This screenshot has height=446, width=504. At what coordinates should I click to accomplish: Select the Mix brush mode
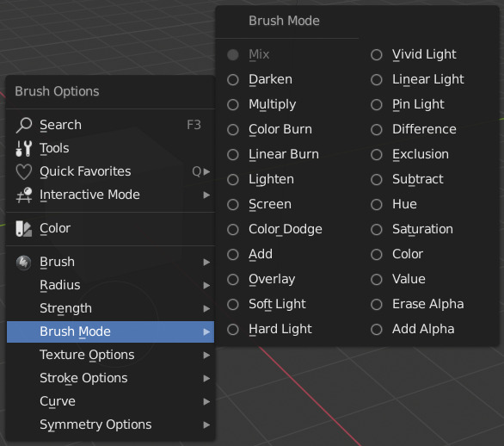[287, 55]
